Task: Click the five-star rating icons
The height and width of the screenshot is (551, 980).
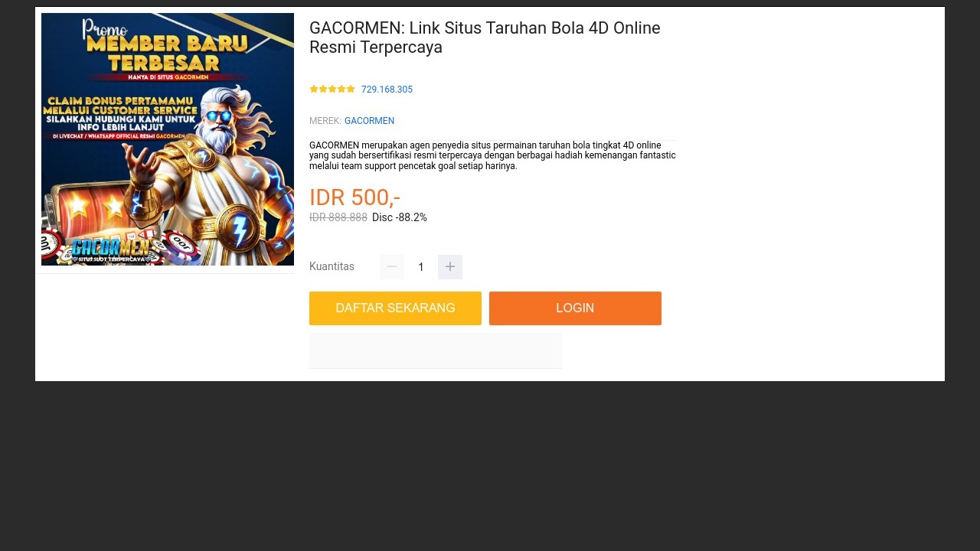Action: tap(332, 90)
